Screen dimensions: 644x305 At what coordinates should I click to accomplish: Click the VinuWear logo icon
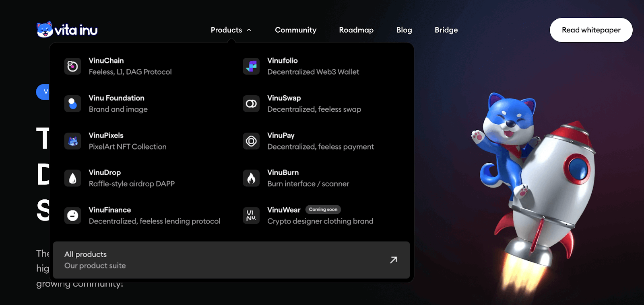[251, 215]
